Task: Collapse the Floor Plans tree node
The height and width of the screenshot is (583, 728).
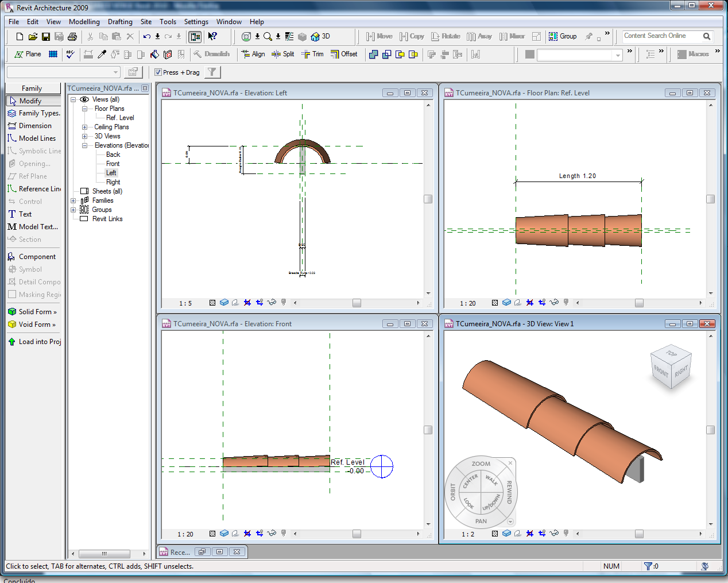Action: pos(84,109)
